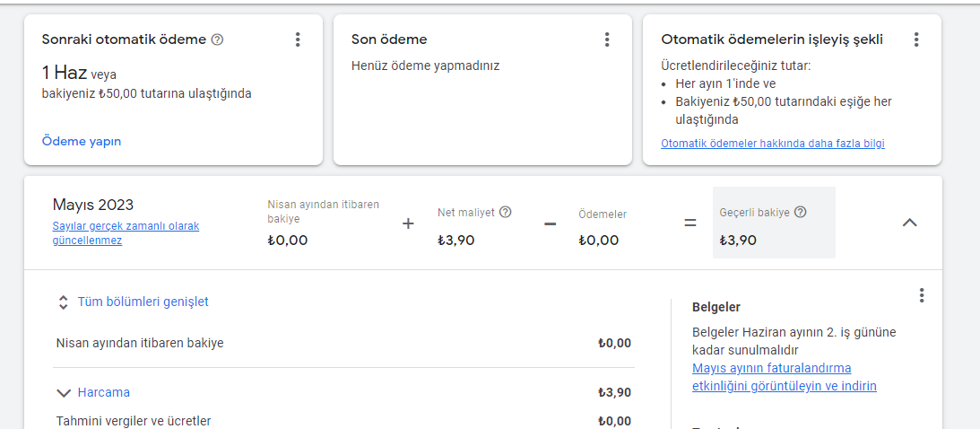Click help icon next to Geçerli bakiye
The image size is (980, 429).
(x=800, y=212)
